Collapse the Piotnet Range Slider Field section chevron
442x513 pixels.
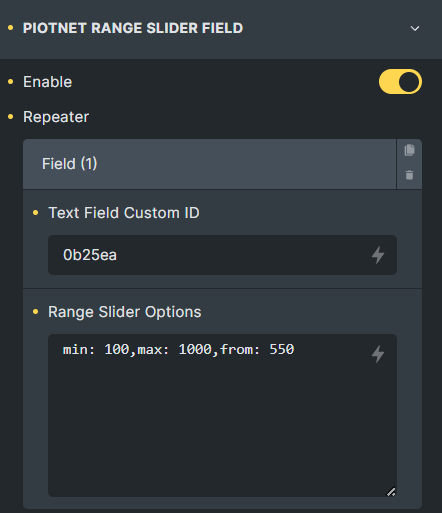tap(415, 29)
